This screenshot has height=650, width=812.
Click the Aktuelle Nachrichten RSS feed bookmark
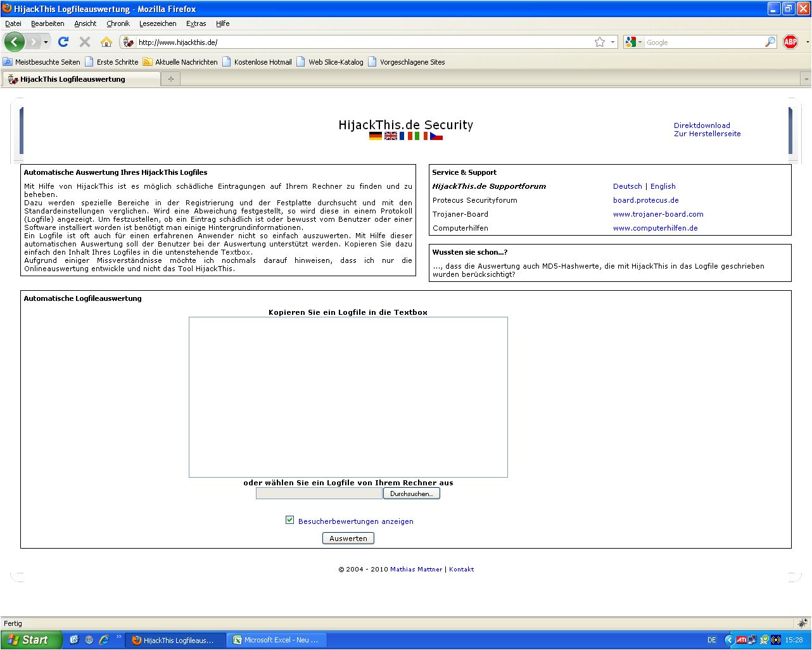(181, 62)
